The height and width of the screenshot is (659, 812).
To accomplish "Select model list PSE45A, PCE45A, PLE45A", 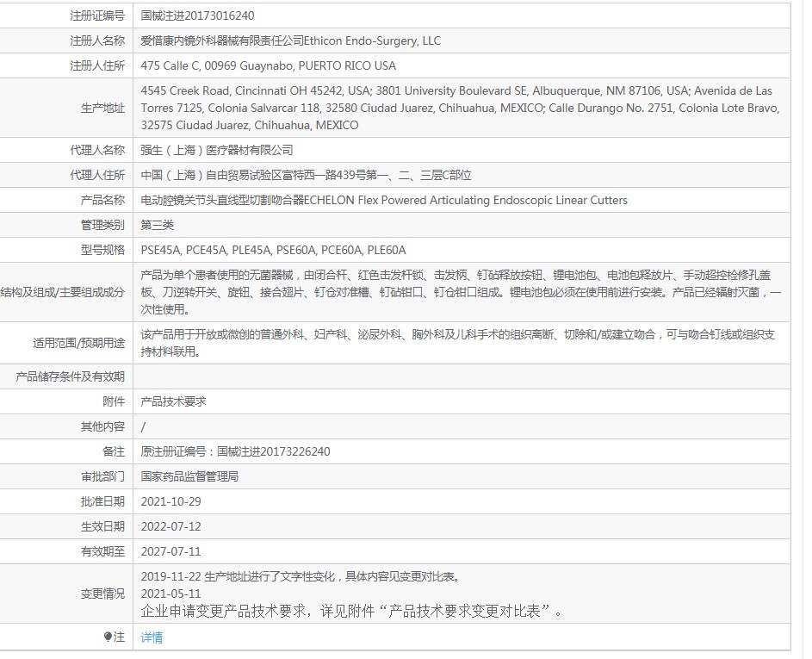I will [x=273, y=250].
